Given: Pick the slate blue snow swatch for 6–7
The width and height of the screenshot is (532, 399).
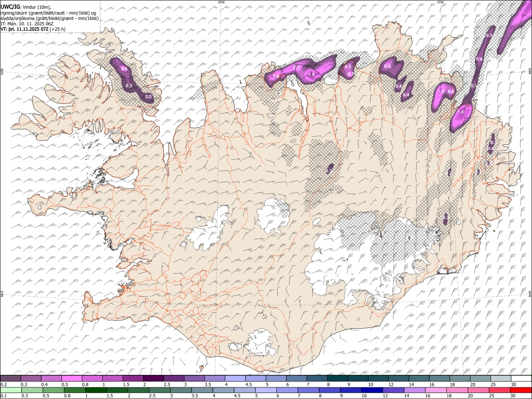Looking at the screenshot, I should (296, 378).
